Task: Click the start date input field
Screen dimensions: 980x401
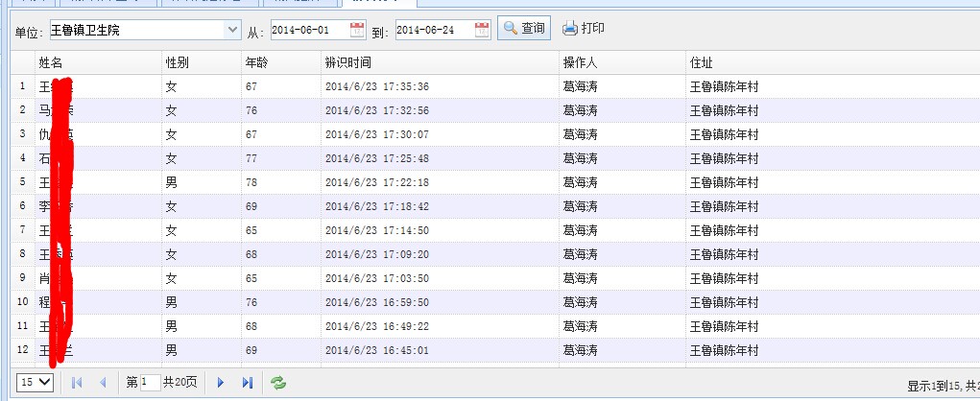Action: pos(308,30)
